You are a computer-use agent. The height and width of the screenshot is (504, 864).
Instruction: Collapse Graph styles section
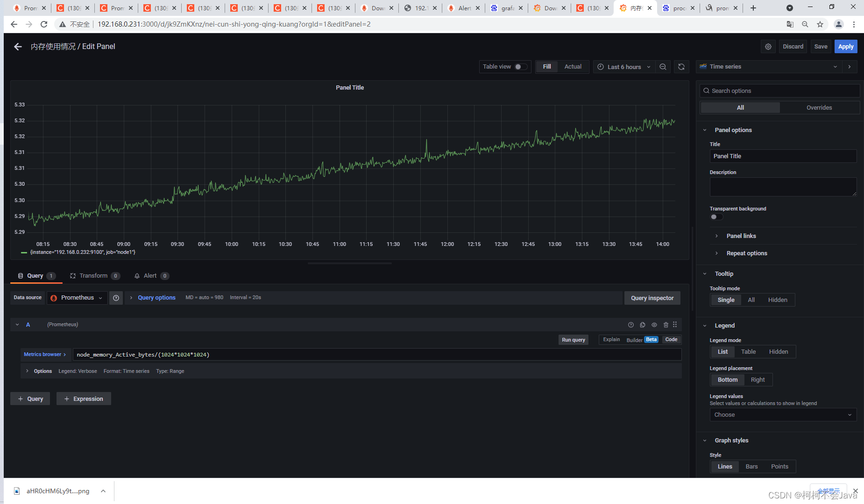click(x=731, y=441)
